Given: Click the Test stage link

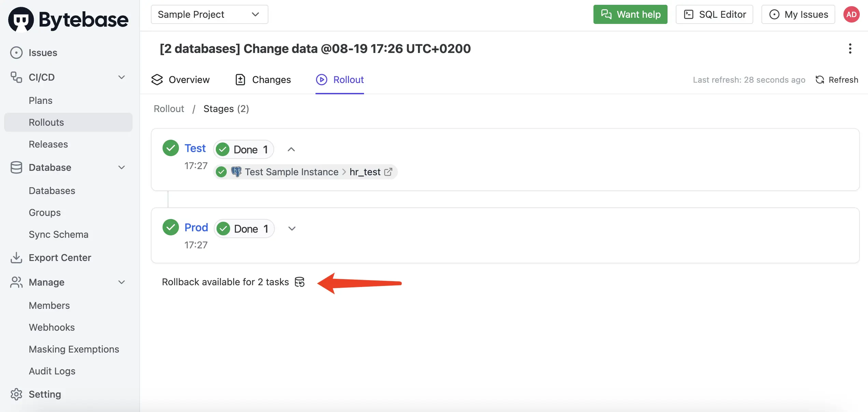Looking at the screenshot, I should 195,148.
